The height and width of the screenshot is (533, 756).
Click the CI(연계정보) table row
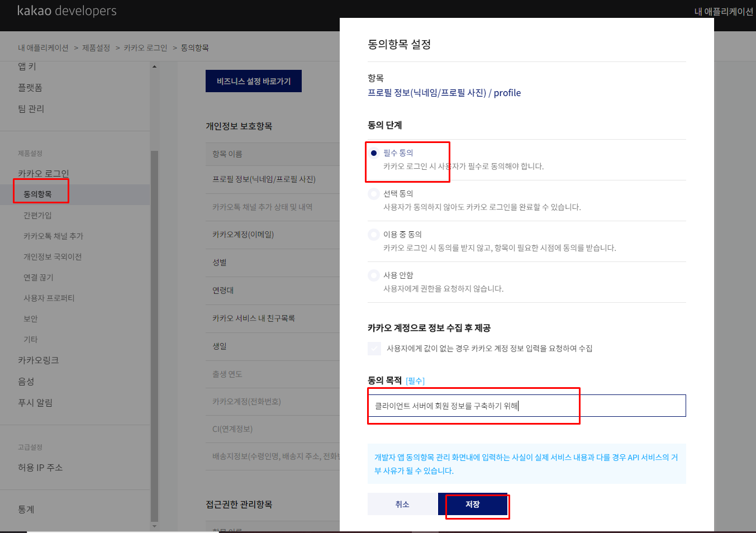[273, 429]
